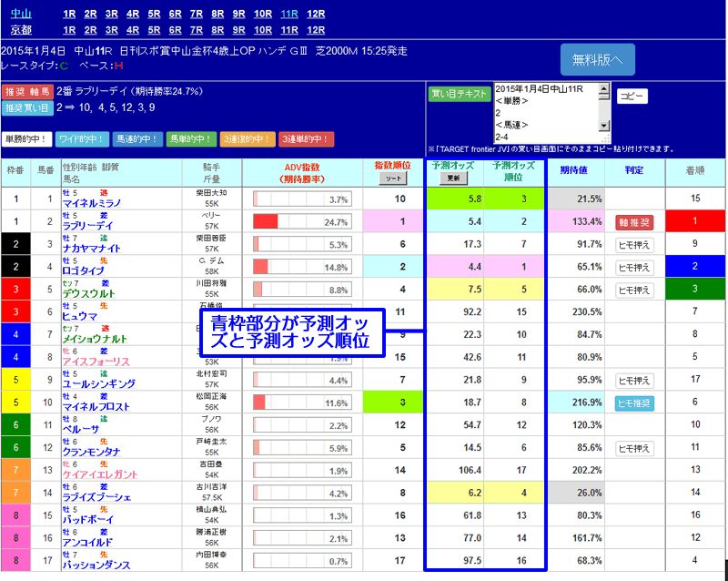This screenshot has height=581, width=728.
Task: Click the 133.4% expected value cell
Action: (576, 221)
